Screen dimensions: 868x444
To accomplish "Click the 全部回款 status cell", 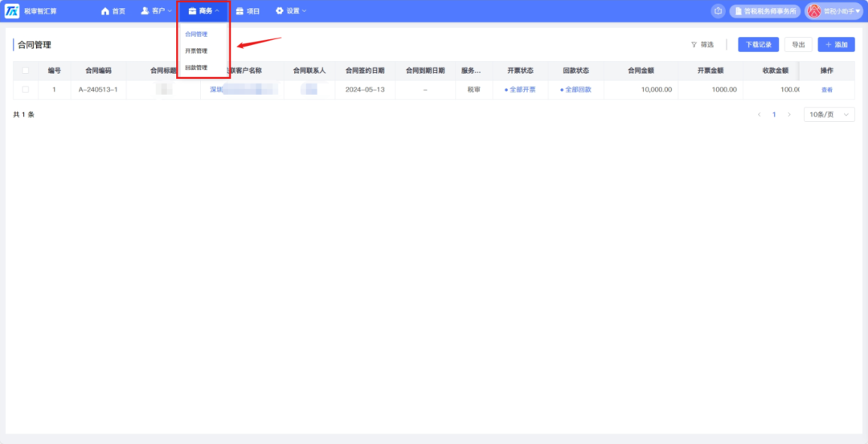I will 575,90.
